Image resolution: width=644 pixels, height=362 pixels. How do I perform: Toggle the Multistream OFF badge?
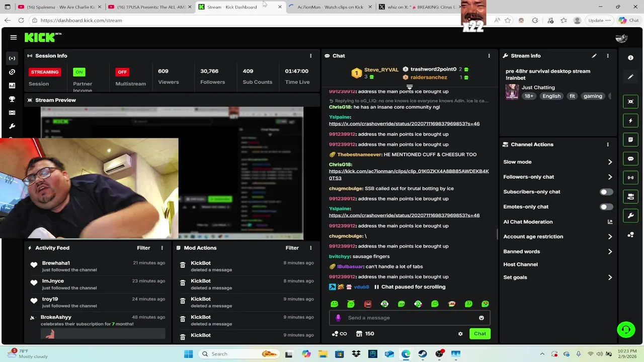(x=122, y=72)
